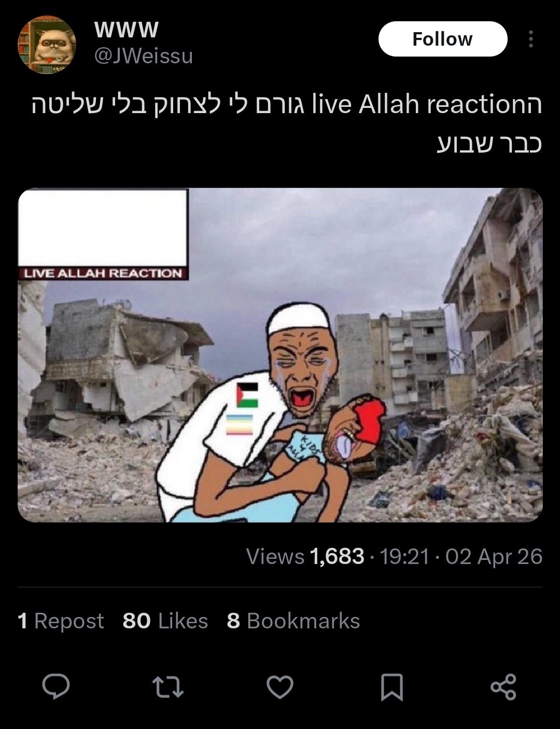Image resolution: width=560 pixels, height=729 pixels.
Task: Show the 80 Likes list
Action: tap(165, 621)
